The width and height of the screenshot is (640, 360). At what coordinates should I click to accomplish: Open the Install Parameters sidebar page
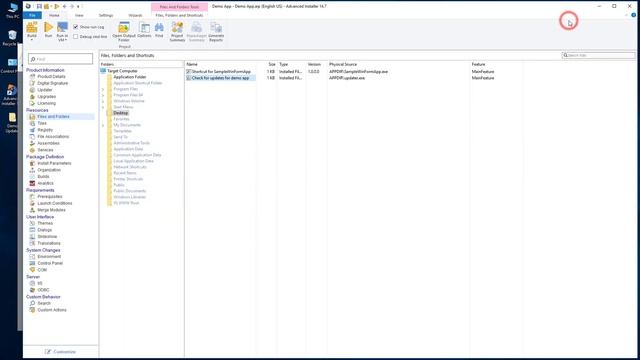click(x=54, y=163)
